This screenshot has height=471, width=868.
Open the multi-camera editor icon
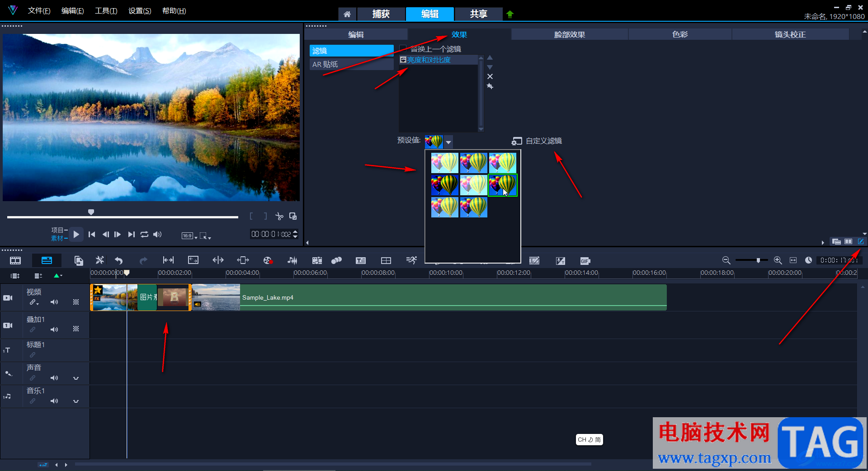click(386, 260)
